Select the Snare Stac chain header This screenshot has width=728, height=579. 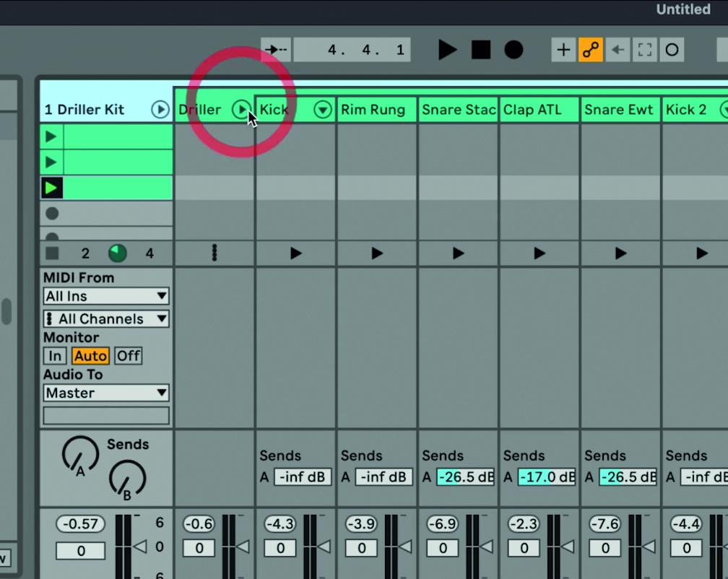coord(458,110)
